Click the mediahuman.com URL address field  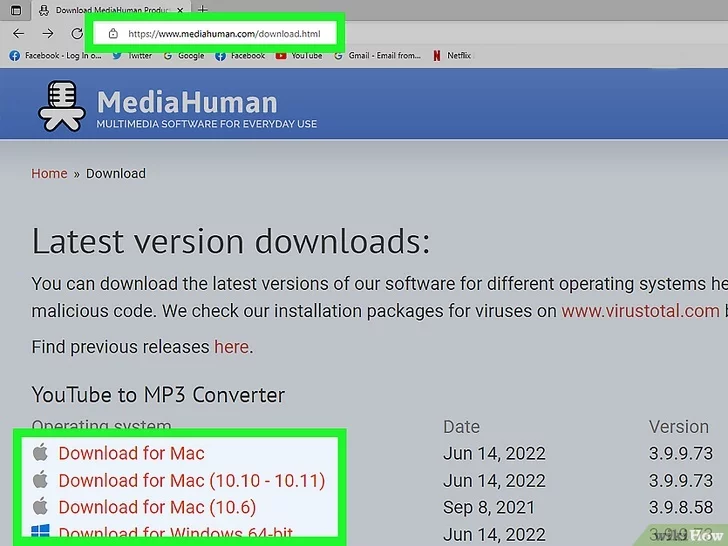(x=224, y=34)
